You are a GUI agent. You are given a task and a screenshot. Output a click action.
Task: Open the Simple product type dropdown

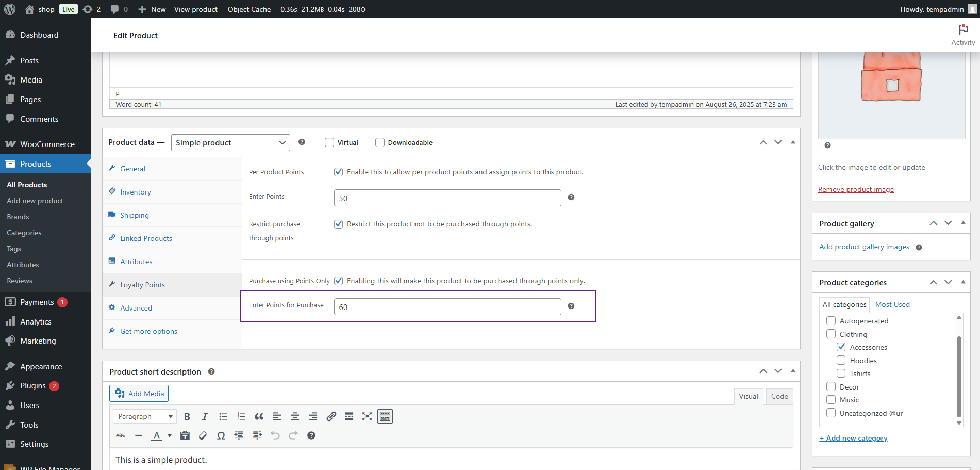(230, 143)
